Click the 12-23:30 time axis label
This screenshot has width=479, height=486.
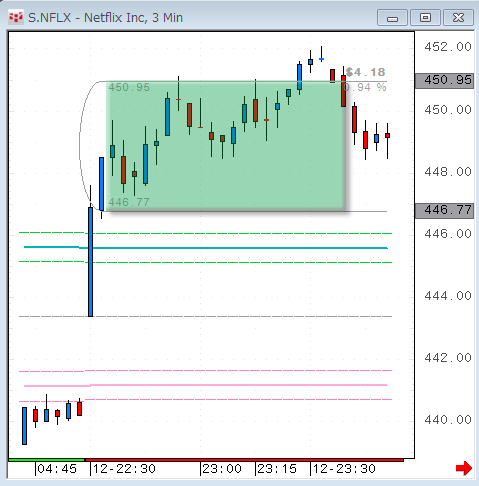click(x=344, y=469)
